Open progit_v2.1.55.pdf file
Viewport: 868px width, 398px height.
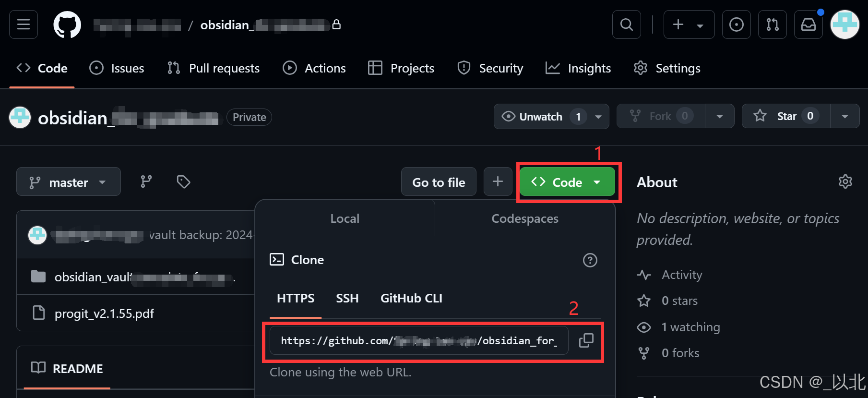pos(104,314)
